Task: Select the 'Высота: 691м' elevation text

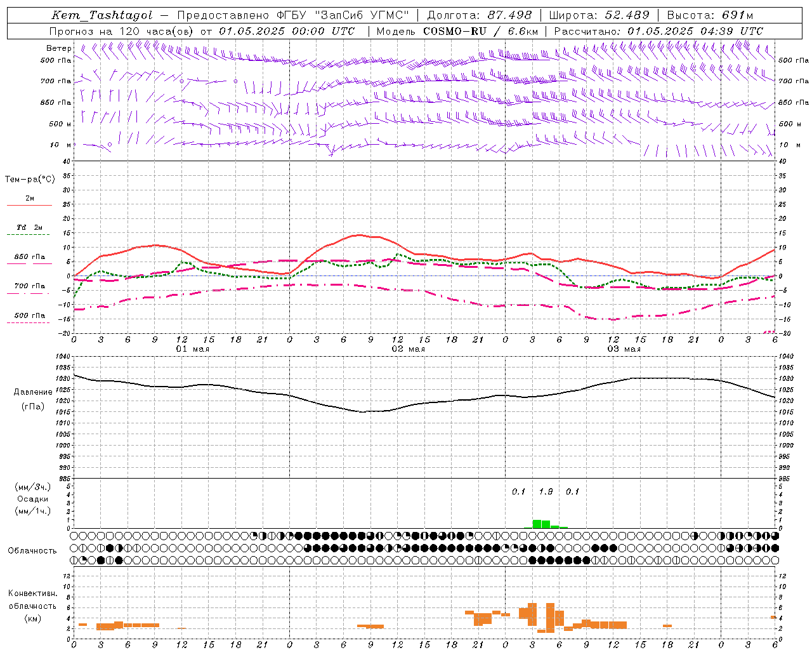Action: [710, 15]
